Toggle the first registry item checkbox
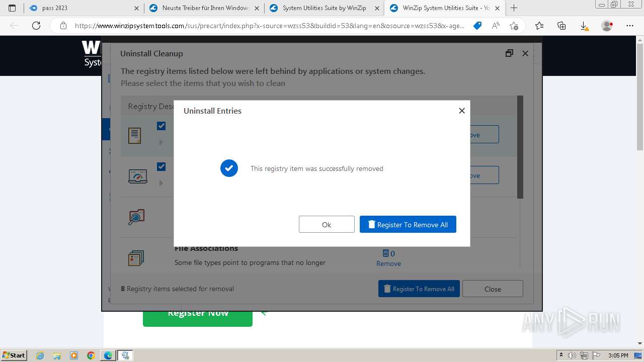The height and width of the screenshot is (362, 644). pyautogui.click(x=161, y=126)
